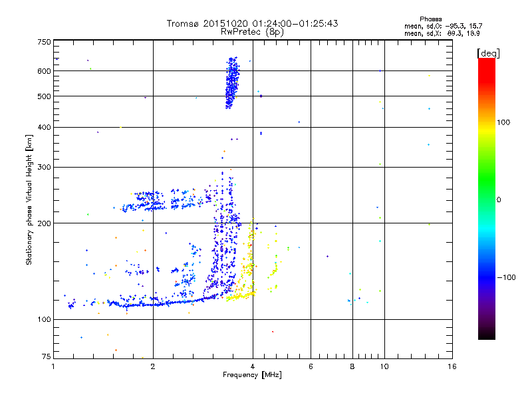Pick the black bottom of the colorbar
This screenshot has height=399, width=532.
pyautogui.click(x=487, y=335)
